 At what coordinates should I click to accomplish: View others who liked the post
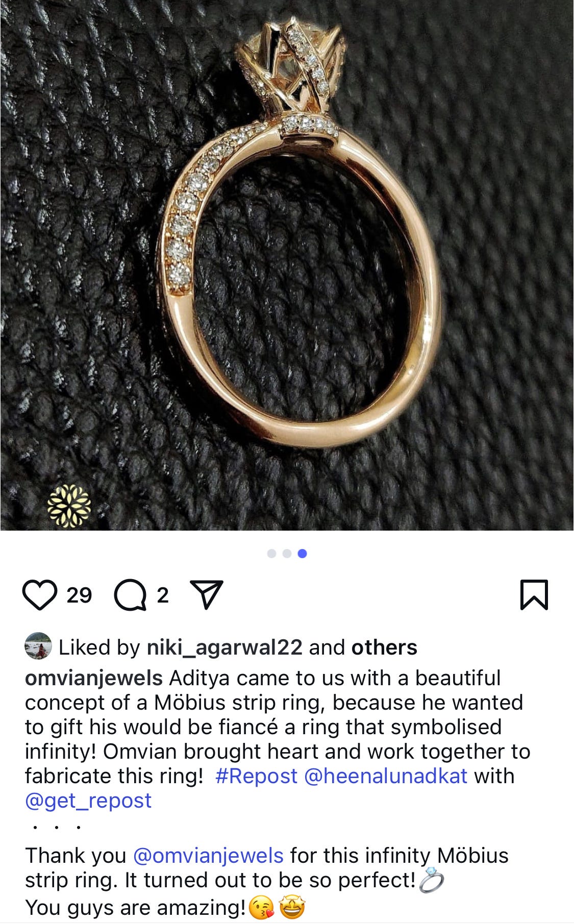384,647
